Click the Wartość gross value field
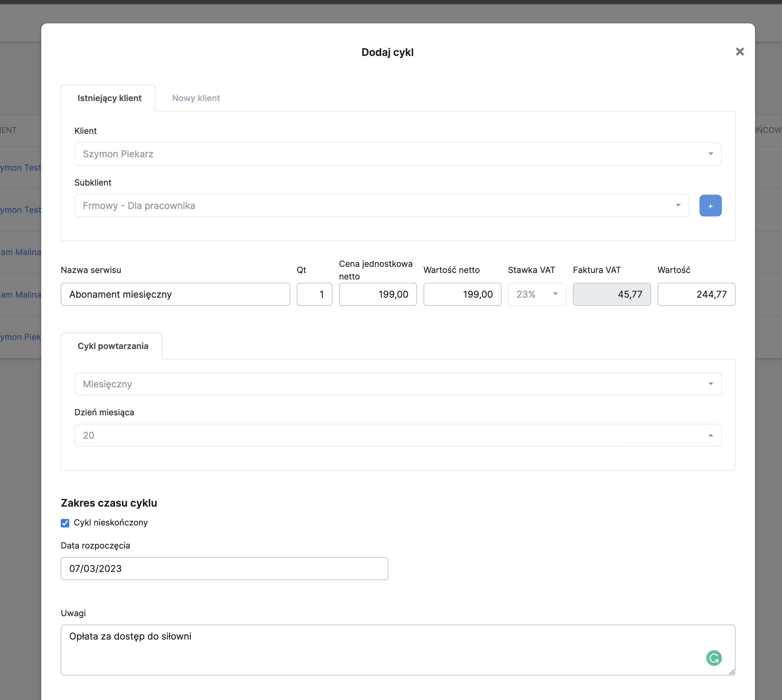Image resolution: width=782 pixels, height=700 pixels. [x=696, y=294]
